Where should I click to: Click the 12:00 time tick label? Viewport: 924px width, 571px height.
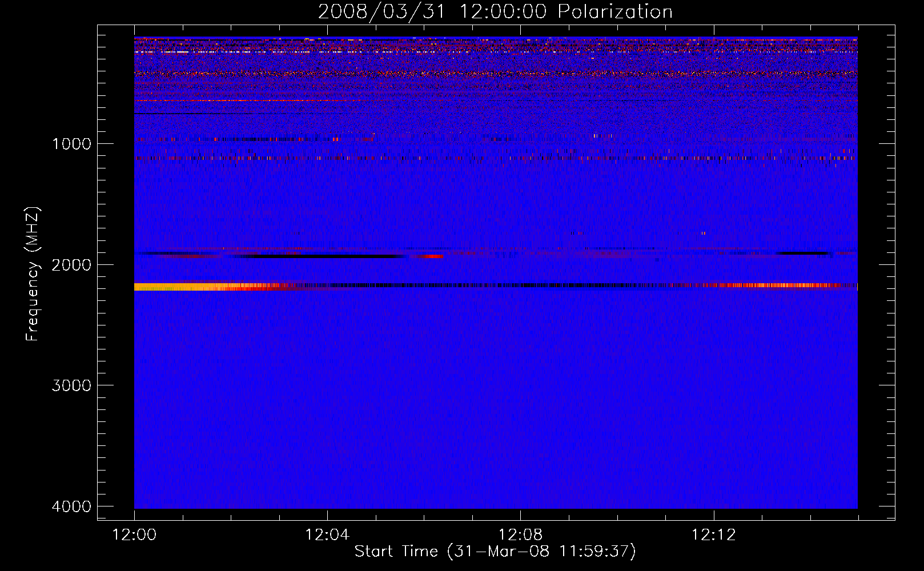(x=134, y=535)
